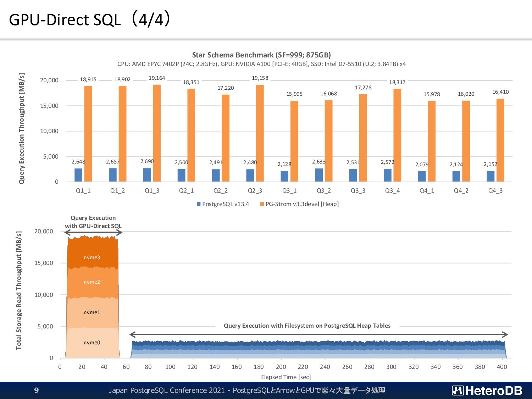Click the 15,978 data label above Q4_1
Viewport: 532px width, 399px height.
pyautogui.click(x=432, y=94)
